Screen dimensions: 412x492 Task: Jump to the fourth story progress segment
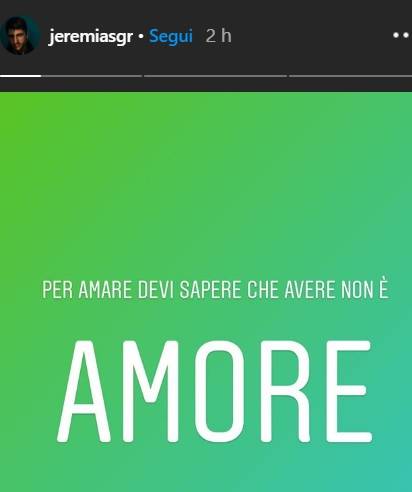[x=350, y=76]
